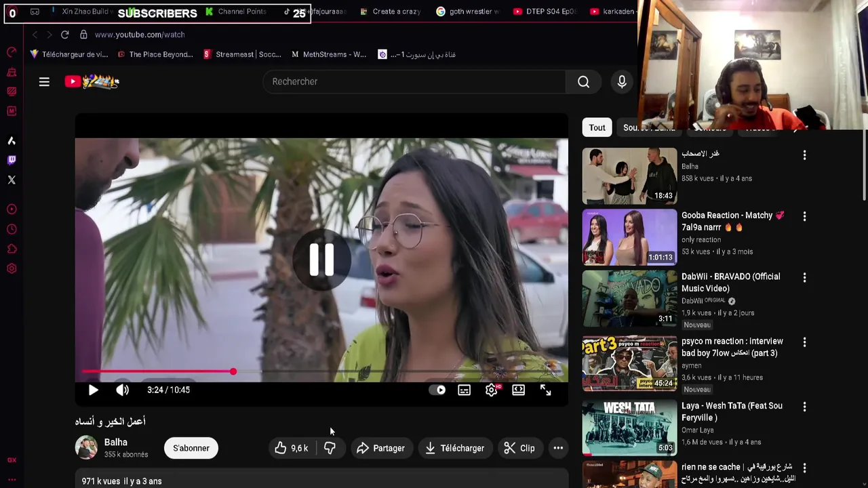This screenshot has height=488, width=868.
Task: Go to YouTube home via the logo
Action: [x=92, y=82]
